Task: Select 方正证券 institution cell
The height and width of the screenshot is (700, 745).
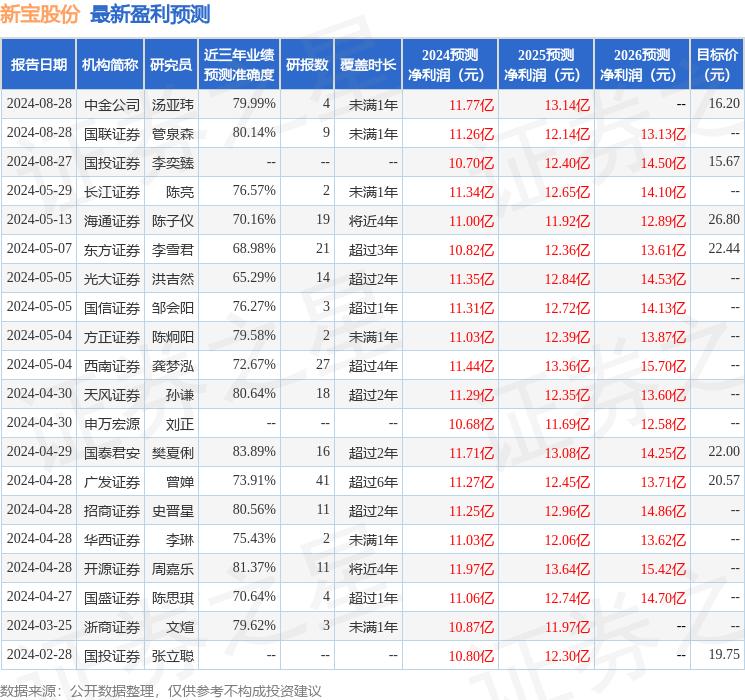Action: pyautogui.click(x=112, y=337)
